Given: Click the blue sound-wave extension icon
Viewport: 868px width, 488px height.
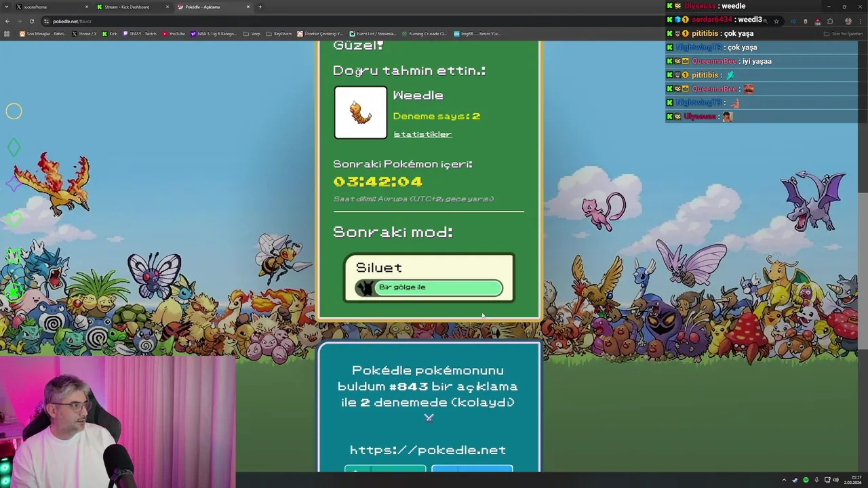Looking at the screenshot, I should coord(794,21).
